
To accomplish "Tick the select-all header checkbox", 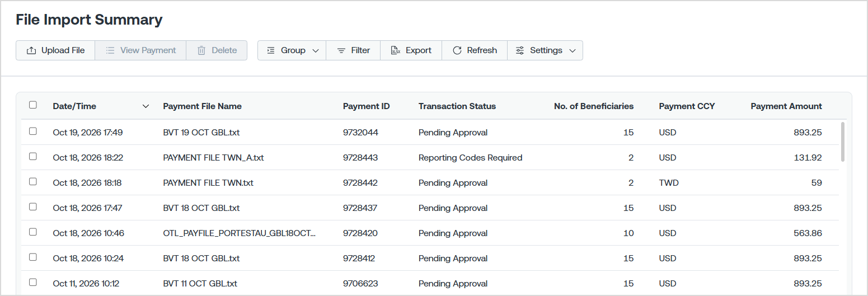I will pyautogui.click(x=33, y=105).
